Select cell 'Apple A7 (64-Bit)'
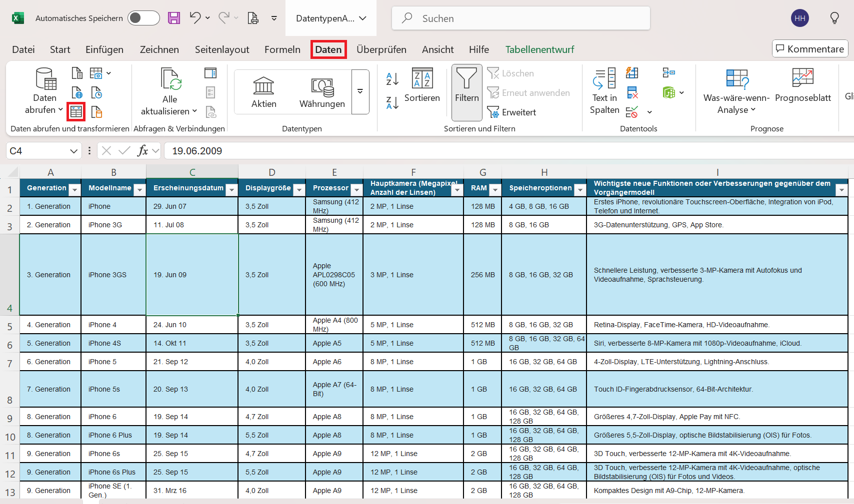Screen dimensions: 854x504 (334, 389)
